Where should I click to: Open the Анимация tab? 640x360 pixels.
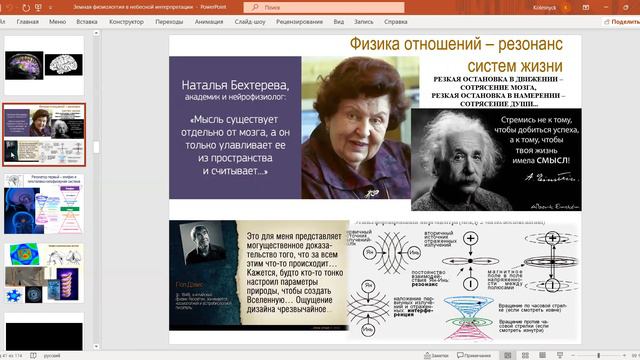[209, 22]
